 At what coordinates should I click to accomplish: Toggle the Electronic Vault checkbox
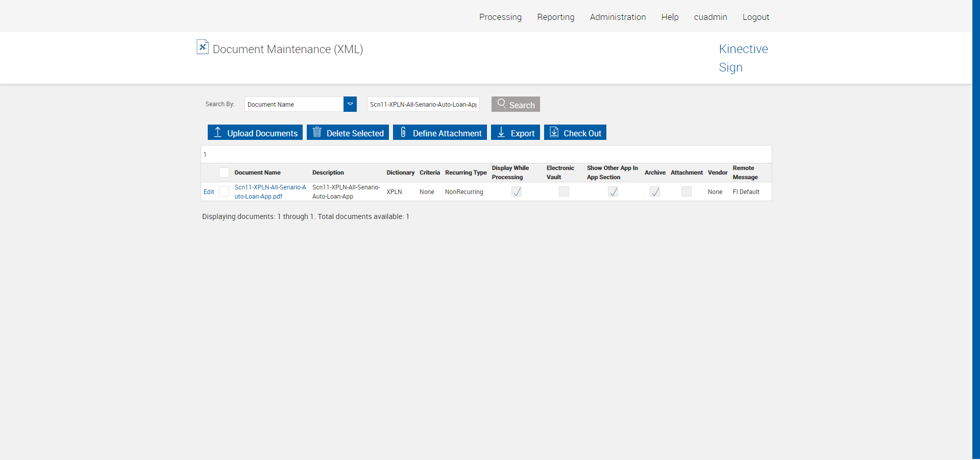pos(564,191)
